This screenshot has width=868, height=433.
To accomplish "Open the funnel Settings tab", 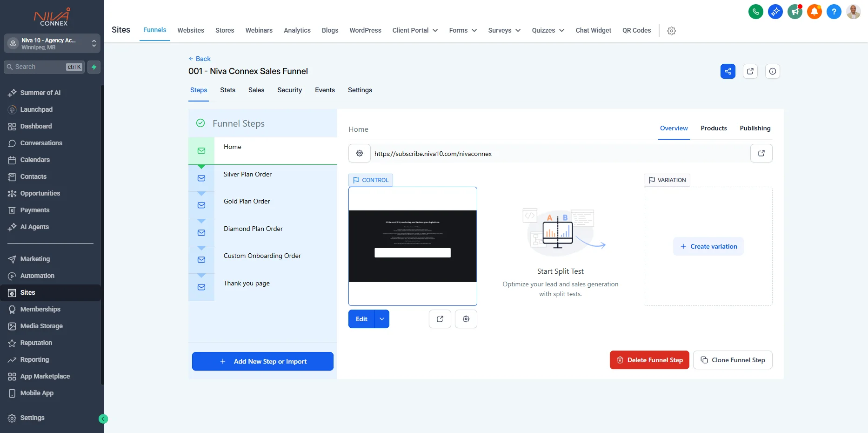I will tap(360, 90).
